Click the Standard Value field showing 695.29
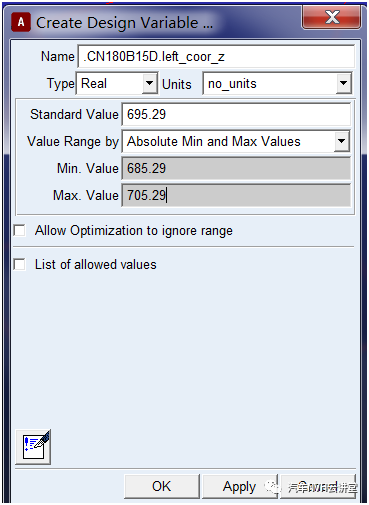The width and height of the screenshot is (369, 505). (x=236, y=114)
